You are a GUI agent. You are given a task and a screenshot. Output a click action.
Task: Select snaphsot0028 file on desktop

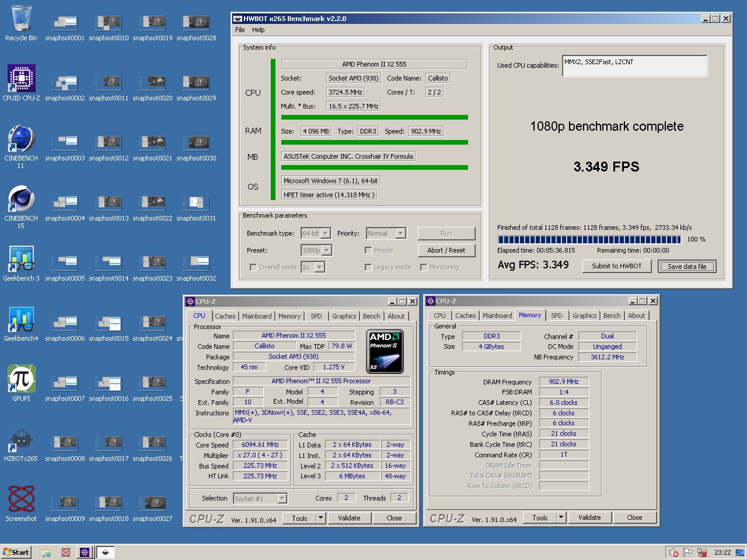[196, 27]
